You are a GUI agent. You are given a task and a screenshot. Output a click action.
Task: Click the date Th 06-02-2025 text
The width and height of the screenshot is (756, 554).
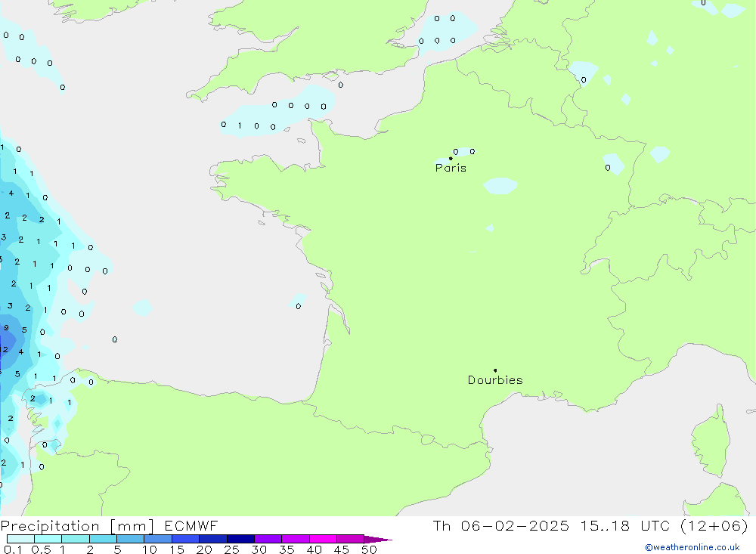click(500, 525)
